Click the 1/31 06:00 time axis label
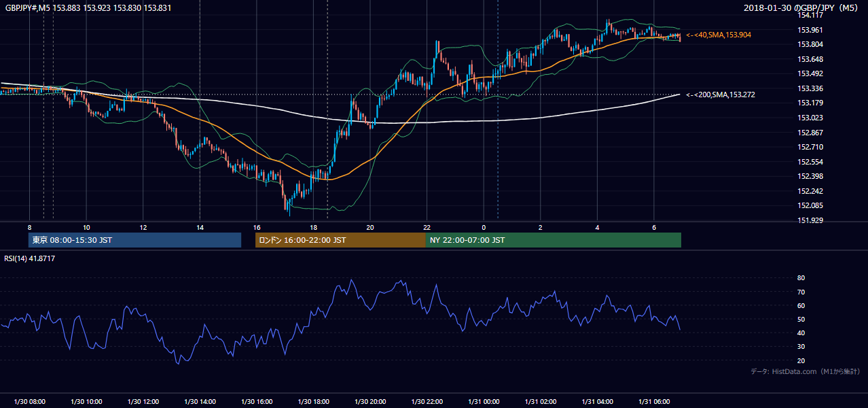 (x=653, y=402)
